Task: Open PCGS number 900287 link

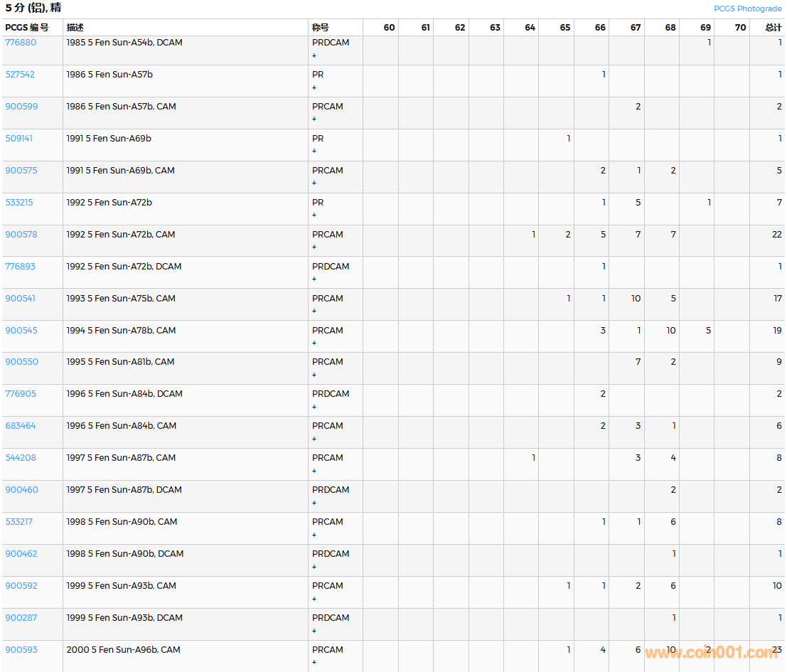Action: pyautogui.click(x=21, y=618)
